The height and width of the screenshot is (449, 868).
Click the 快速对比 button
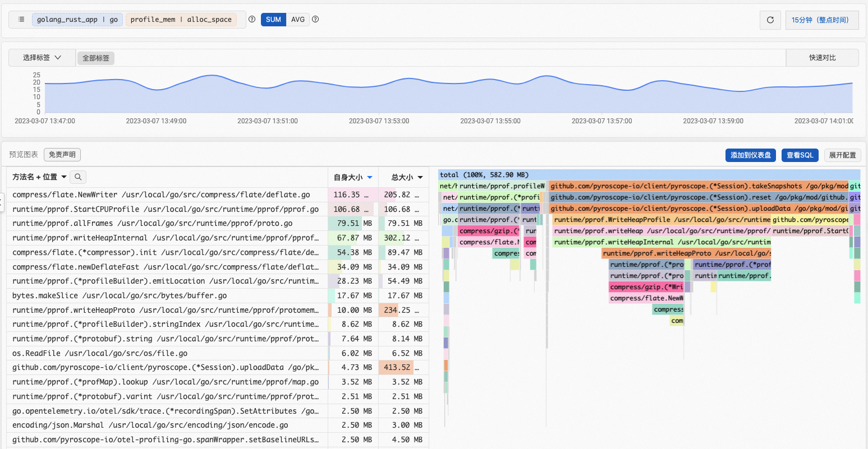click(x=822, y=58)
